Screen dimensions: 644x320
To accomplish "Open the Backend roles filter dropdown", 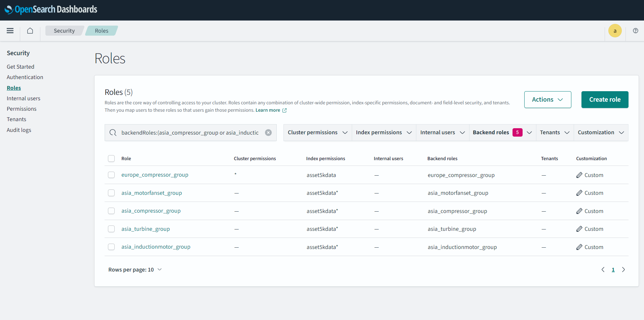I will 502,133.
